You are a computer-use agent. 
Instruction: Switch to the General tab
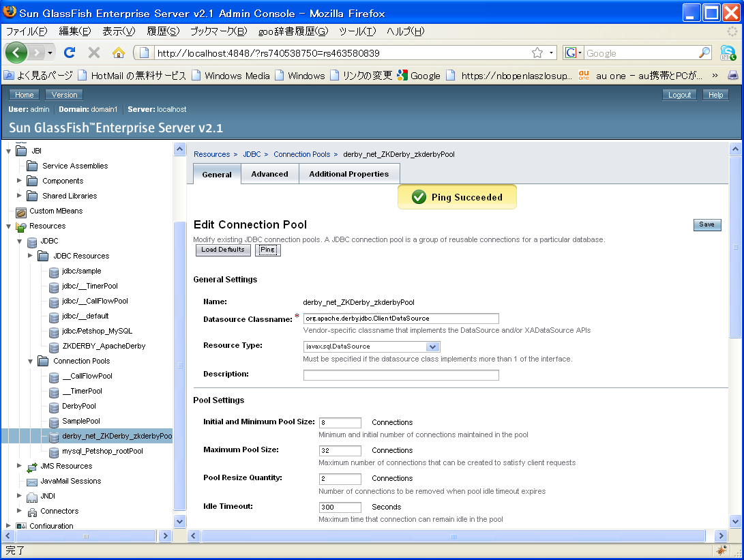pyautogui.click(x=217, y=174)
